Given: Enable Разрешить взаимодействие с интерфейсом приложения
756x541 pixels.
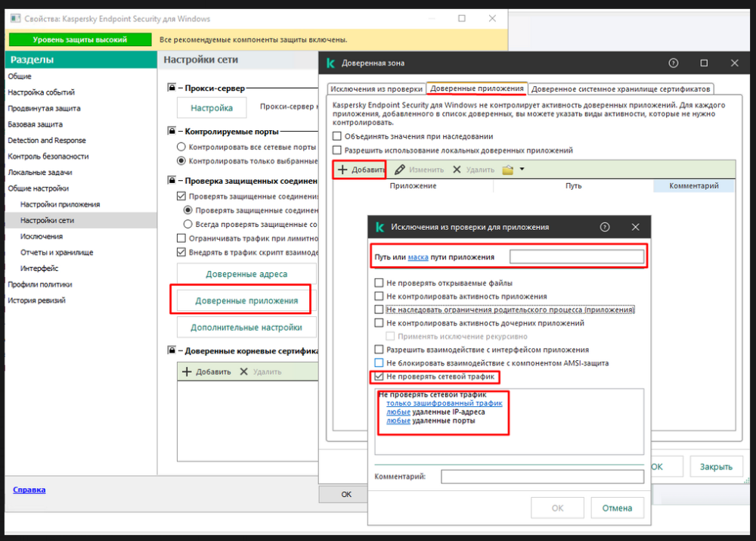Looking at the screenshot, I should (x=379, y=350).
